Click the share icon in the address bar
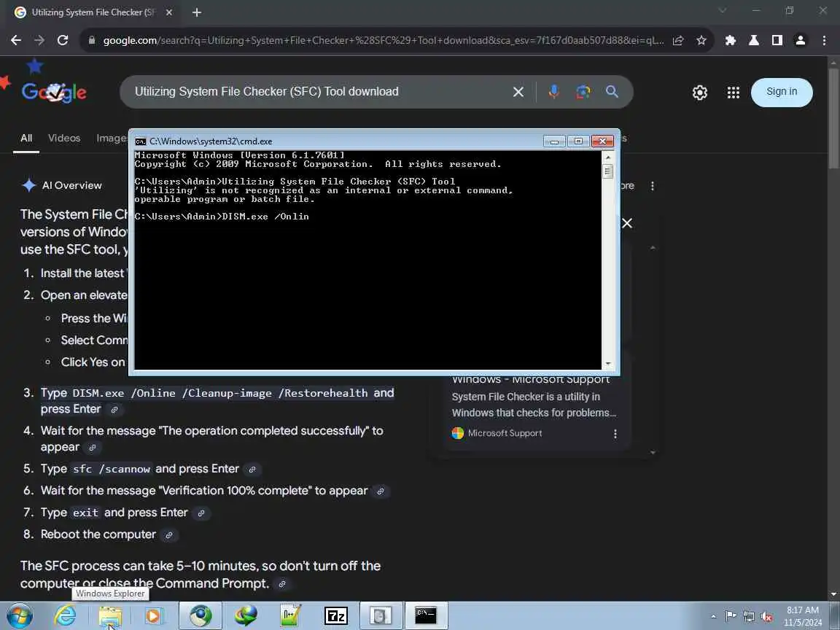Screen dimensions: 840x630 (677, 40)
